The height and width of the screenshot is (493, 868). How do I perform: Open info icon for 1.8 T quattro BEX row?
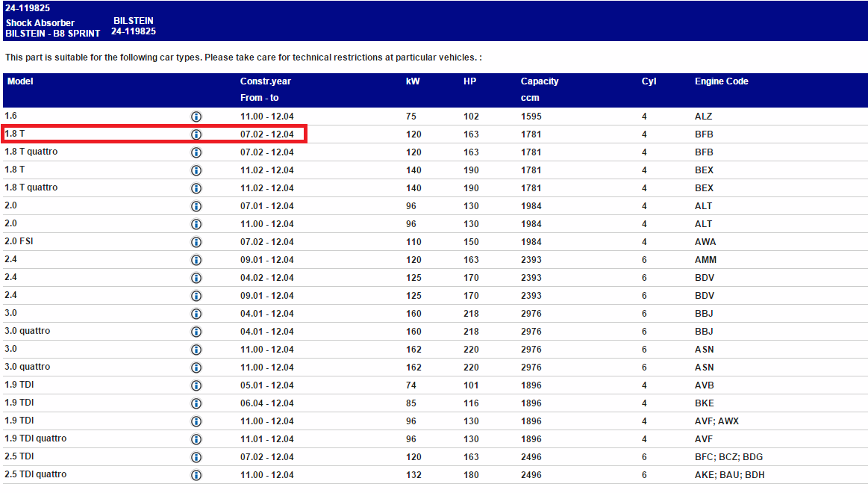[196, 188]
